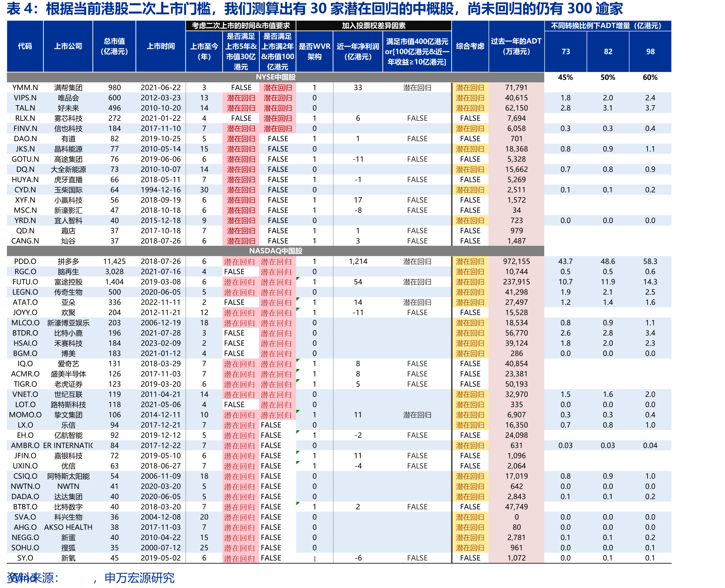
Task: Click the 近一年净利润 column header
Action: 357,51
